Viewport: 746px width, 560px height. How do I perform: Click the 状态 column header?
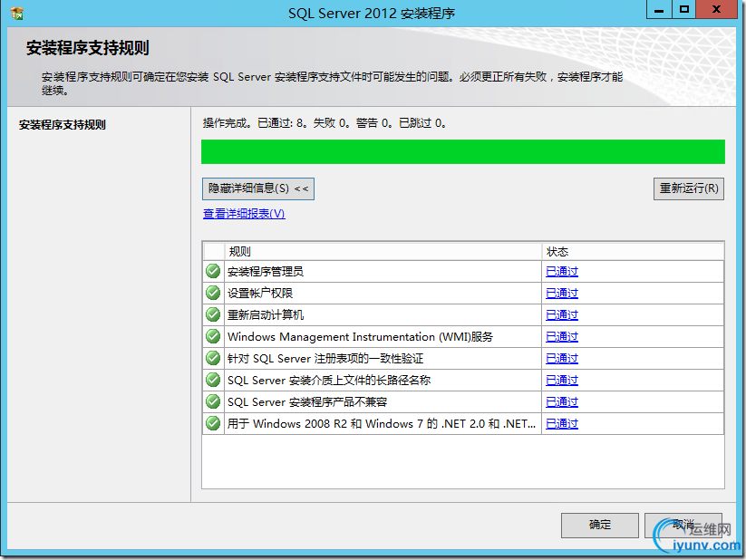[x=633, y=252]
